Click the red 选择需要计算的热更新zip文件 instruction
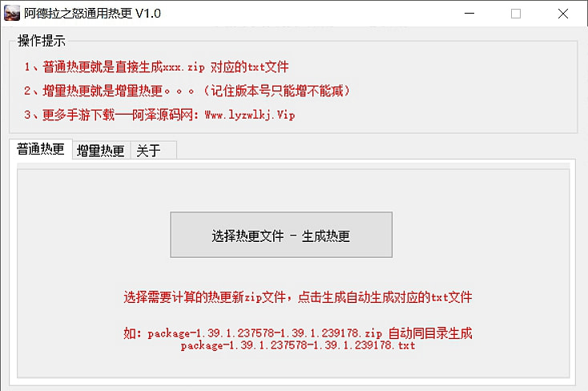The image size is (588, 391). coord(206,297)
